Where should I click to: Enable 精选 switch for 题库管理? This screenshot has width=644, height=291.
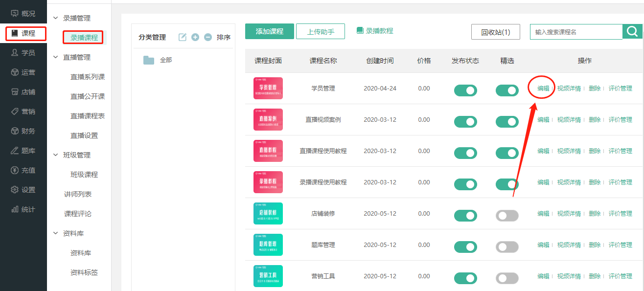tap(507, 247)
